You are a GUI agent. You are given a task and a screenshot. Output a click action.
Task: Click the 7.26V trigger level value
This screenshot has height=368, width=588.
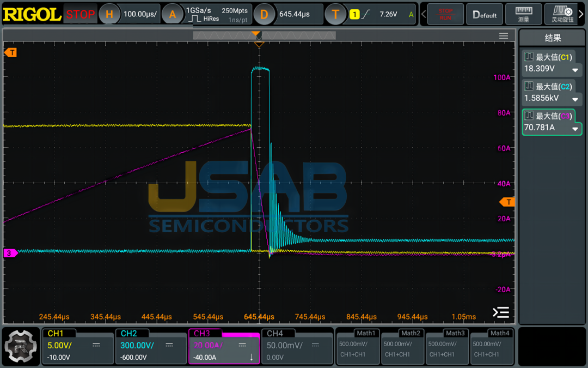(388, 14)
